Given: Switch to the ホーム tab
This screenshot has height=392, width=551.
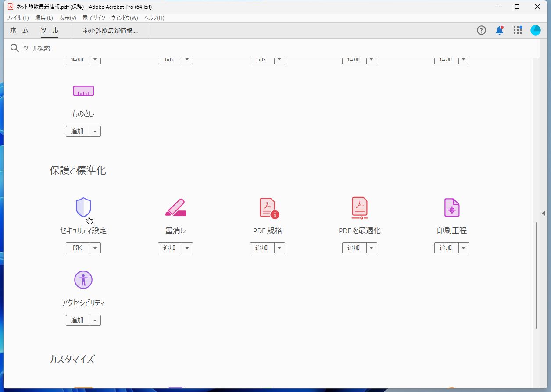Looking at the screenshot, I should (18, 30).
